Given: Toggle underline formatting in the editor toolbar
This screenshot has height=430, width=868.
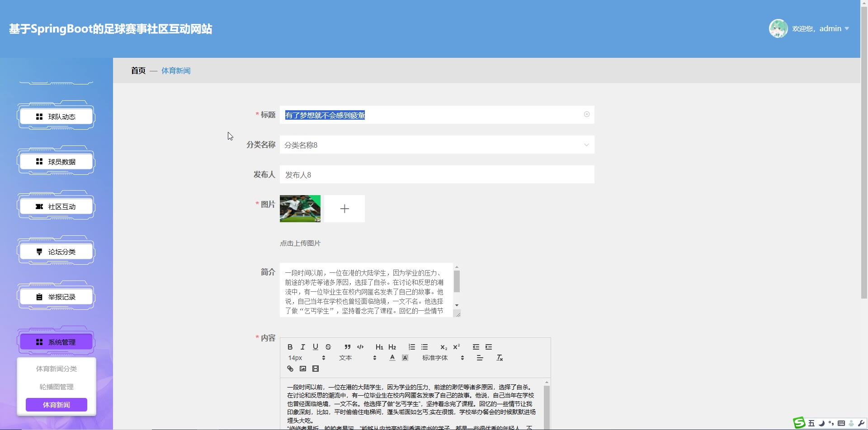Looking at the screenshot, I should pyautogui.click(x=315, y=347).
